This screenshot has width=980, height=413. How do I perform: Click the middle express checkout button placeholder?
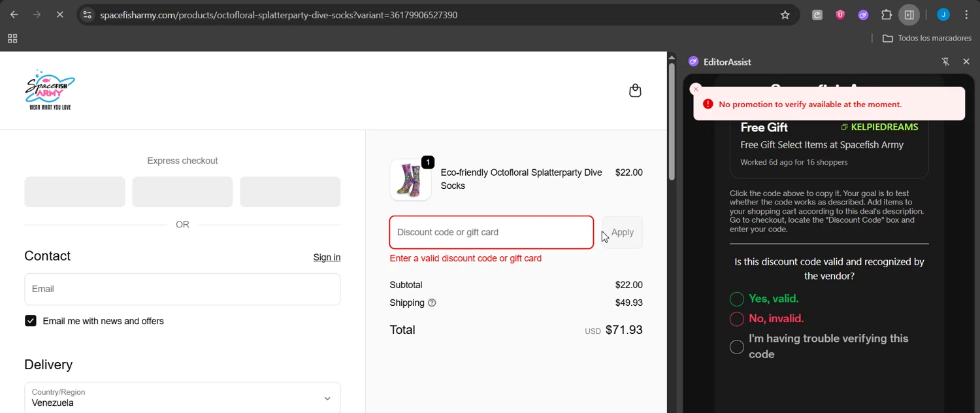pyautogui.click(x=182, y=192)
